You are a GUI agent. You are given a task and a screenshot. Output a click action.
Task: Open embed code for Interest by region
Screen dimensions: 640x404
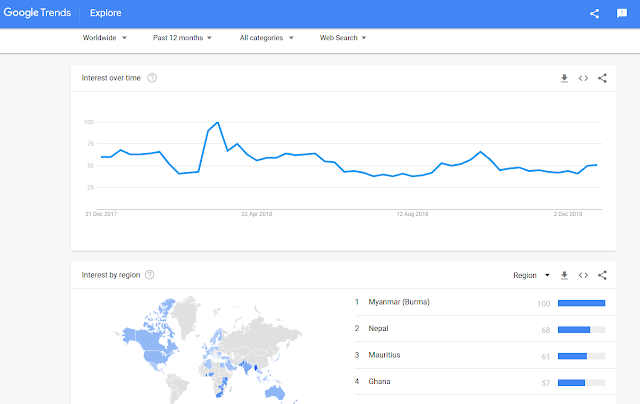(x=583, y=275)
